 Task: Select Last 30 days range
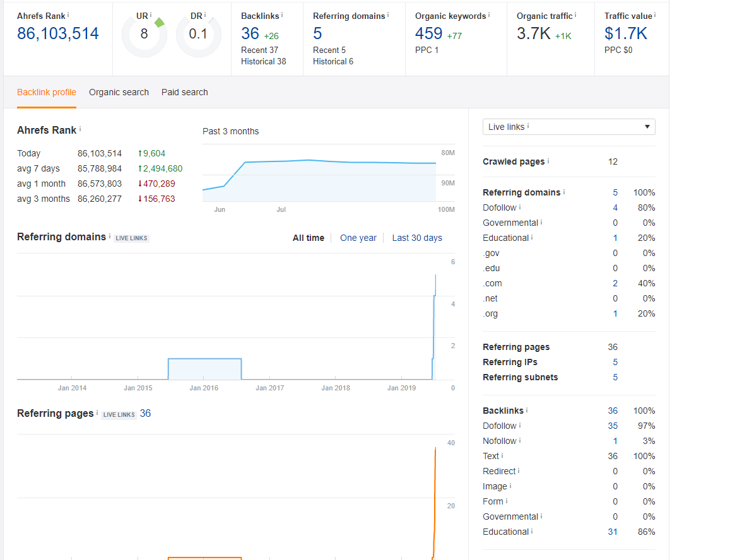pos(417,238)
